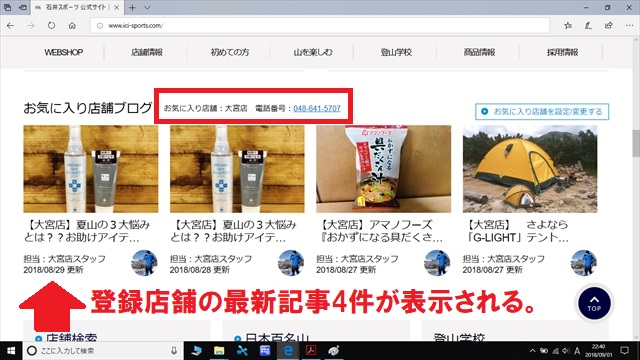Viewport: 640px width, 360px height.
Task: Click the volume speaker tray icon
Action: click(x=566, y=351)
